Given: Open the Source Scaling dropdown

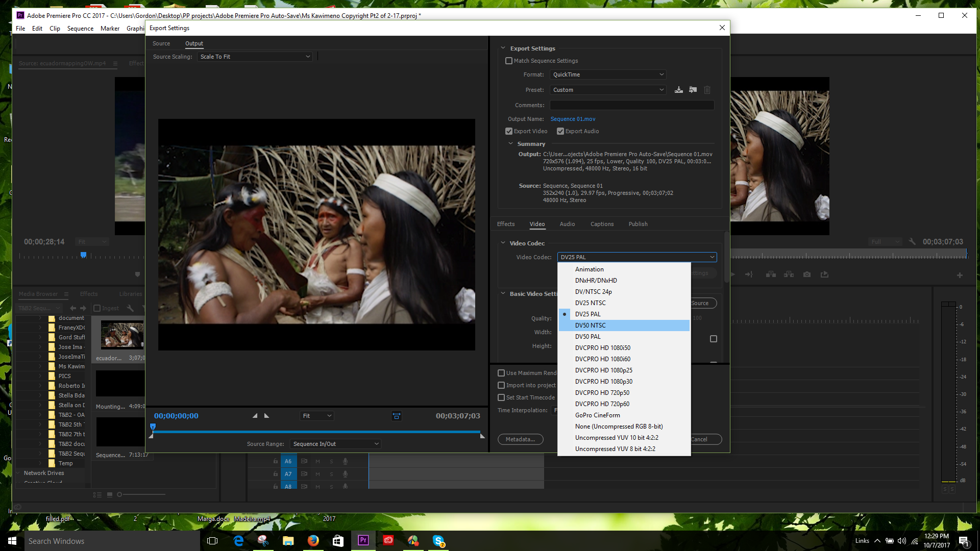Looking at the screenshot, I should 255,57.
